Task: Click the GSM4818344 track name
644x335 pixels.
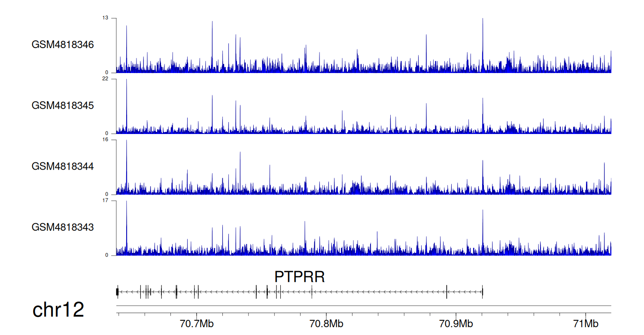Action: (63, 166)
